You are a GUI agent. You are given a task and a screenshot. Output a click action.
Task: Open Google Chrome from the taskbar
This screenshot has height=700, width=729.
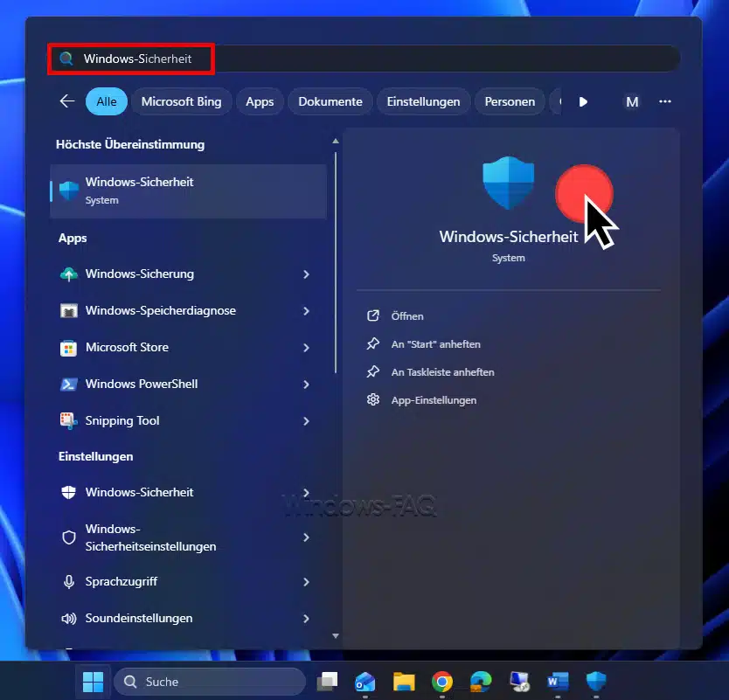click(x=442, y=682)
